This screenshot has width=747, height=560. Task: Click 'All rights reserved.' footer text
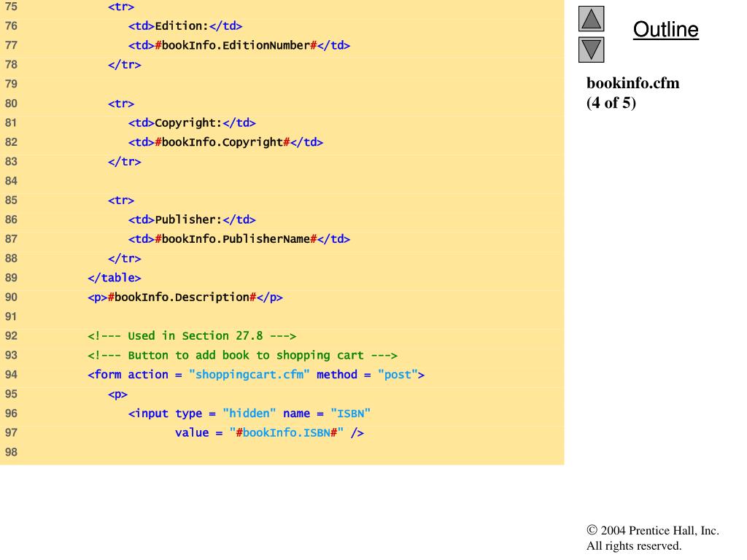(x=634, y=545)
